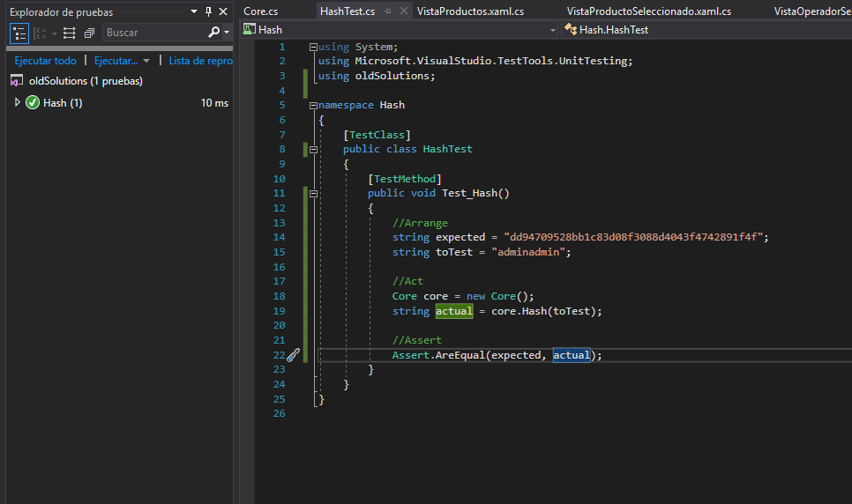This screenshot has width=852, height=504.
Task: Click the Collapse All icon in Test Explorer
Action: pyautogui.click(x=89, y=33)
